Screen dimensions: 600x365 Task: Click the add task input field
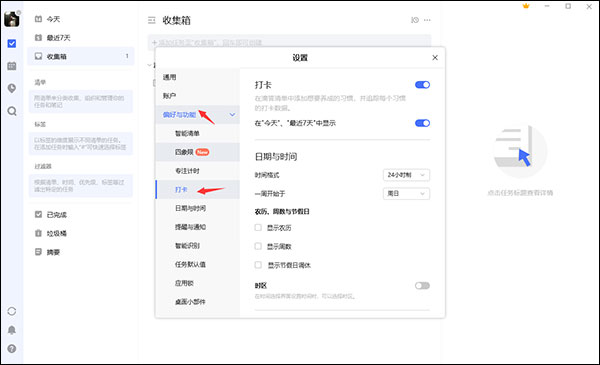290,42
